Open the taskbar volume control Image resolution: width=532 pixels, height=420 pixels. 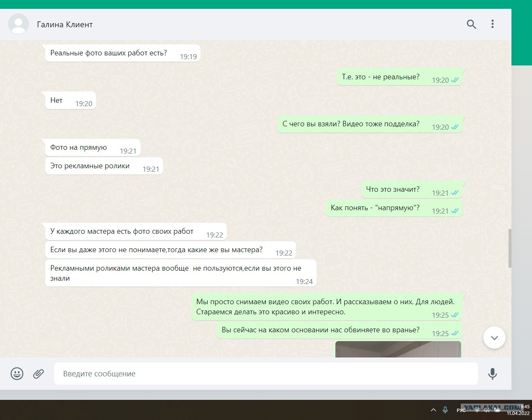click(x=486, y=410)
